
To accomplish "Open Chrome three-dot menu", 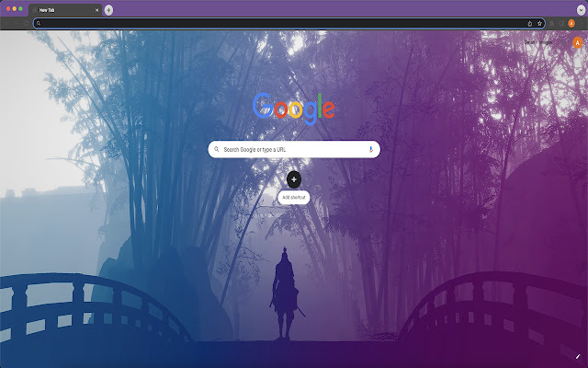I will point(582,23).
